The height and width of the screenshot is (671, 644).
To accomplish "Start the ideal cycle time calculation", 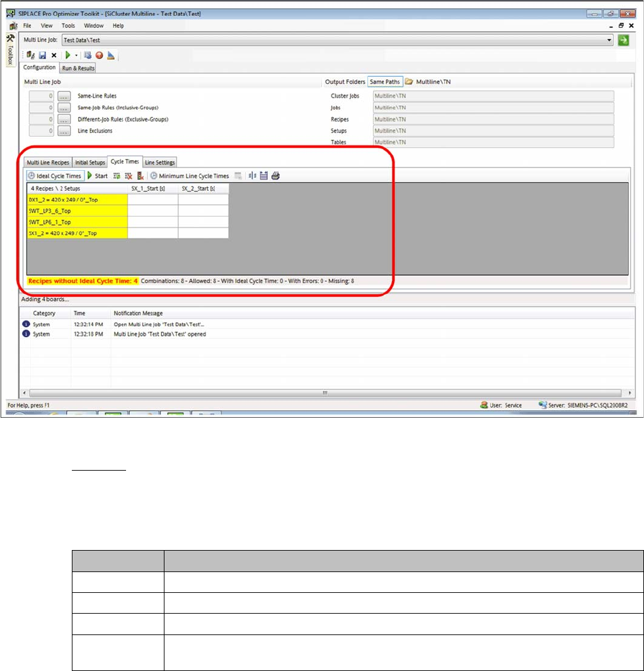I will [98, 176].
